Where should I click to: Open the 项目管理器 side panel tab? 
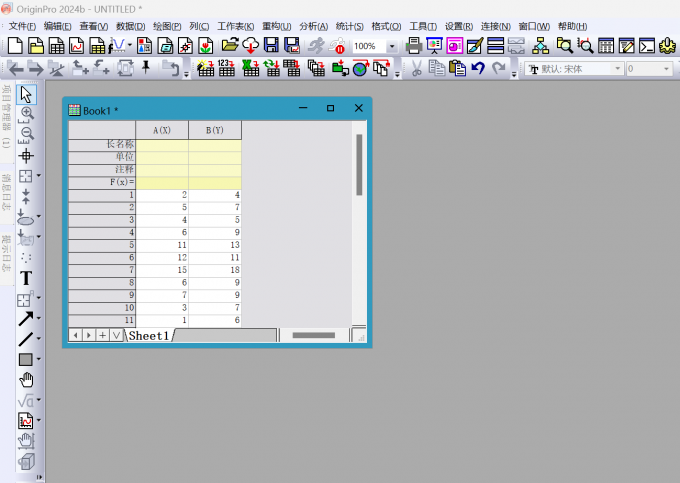click(6, 116)
